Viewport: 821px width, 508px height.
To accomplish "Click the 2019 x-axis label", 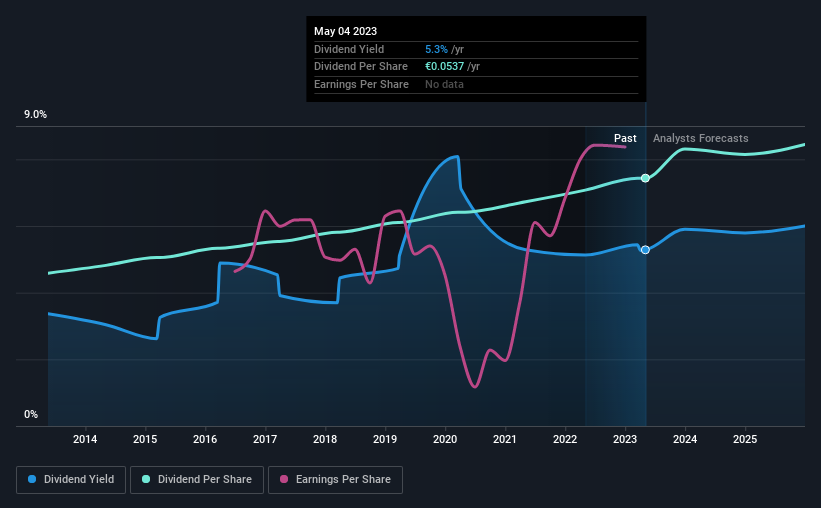I will [385, 439].
